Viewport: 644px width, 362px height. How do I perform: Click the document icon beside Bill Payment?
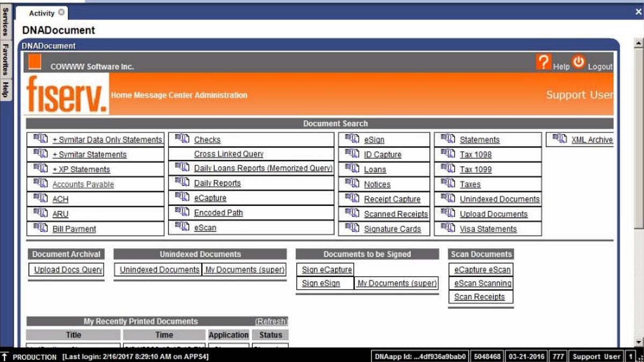(x=40, y=228)
